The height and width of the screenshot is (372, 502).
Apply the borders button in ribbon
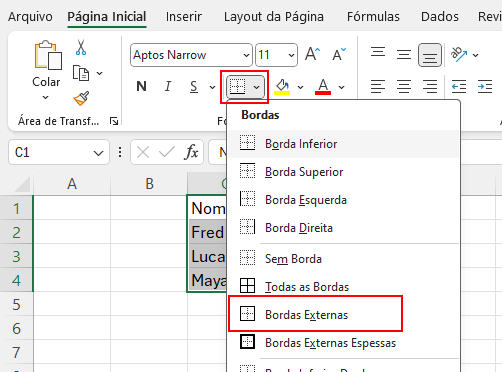237,87
